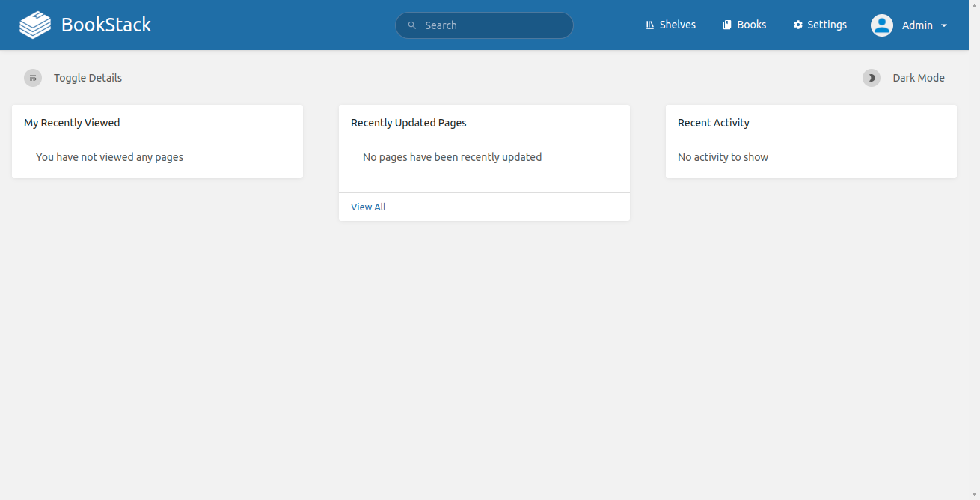
Task: Click View All under Recently Updated Pages
Action: coord(368,207)
